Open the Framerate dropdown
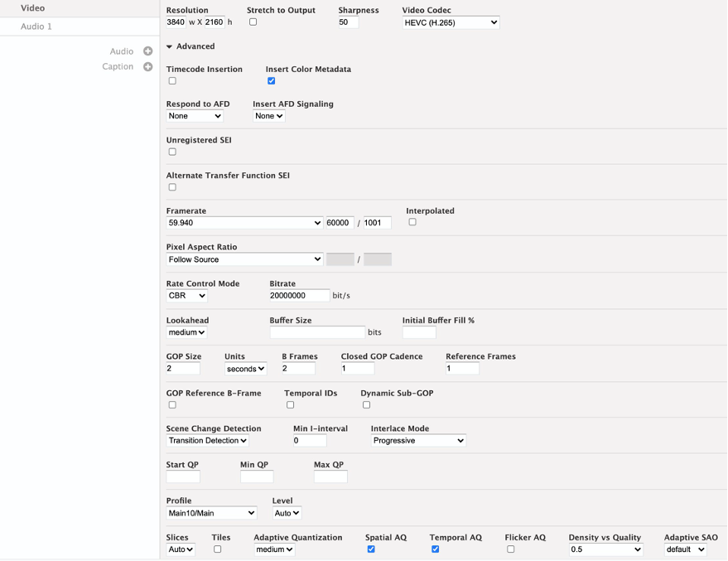Image resolution: width=728 pixels, height=561 pixels. [x=244, y=223]
